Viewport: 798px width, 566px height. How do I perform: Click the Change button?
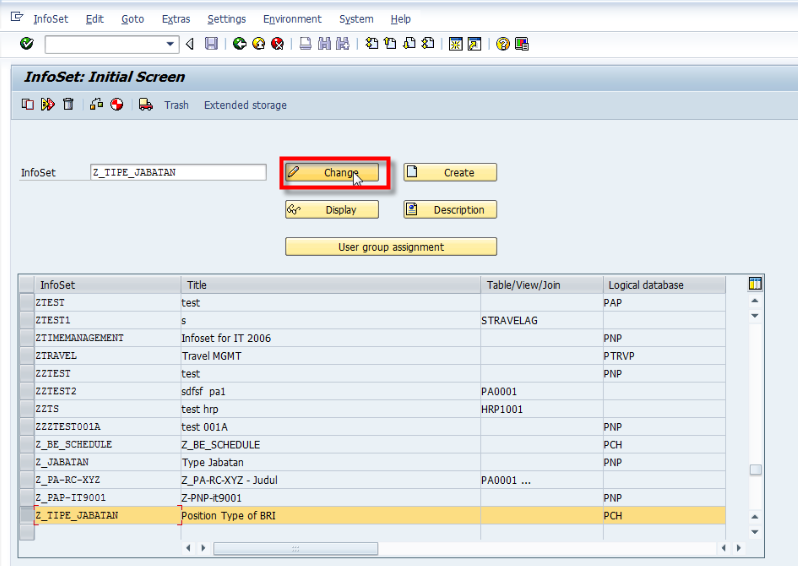(x=332, y=173)
